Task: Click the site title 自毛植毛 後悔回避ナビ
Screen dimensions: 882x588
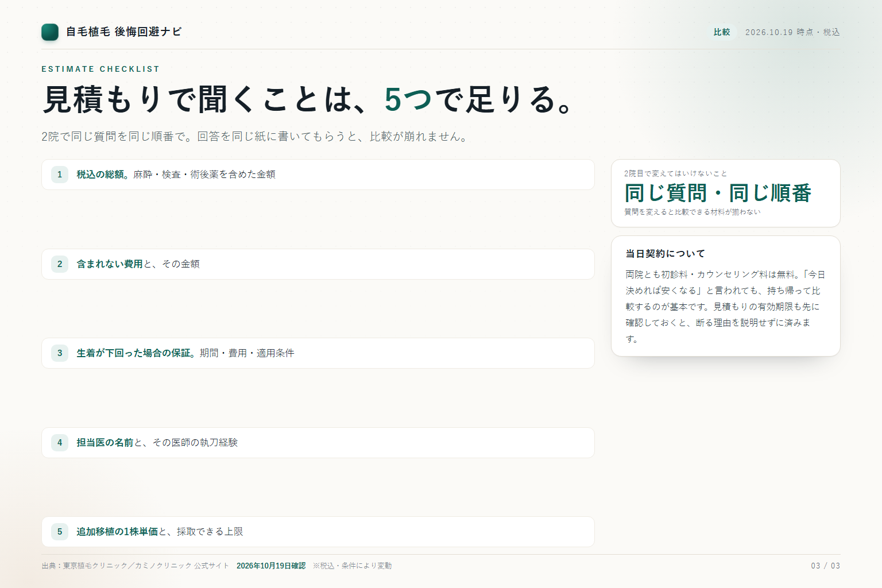Action: click(x=123, y=32)
